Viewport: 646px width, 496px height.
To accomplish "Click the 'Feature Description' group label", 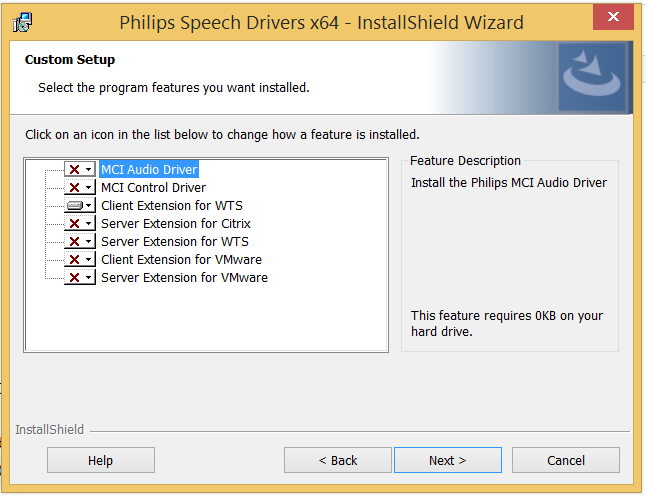I will pyautogui.click(x=465, y=161).
